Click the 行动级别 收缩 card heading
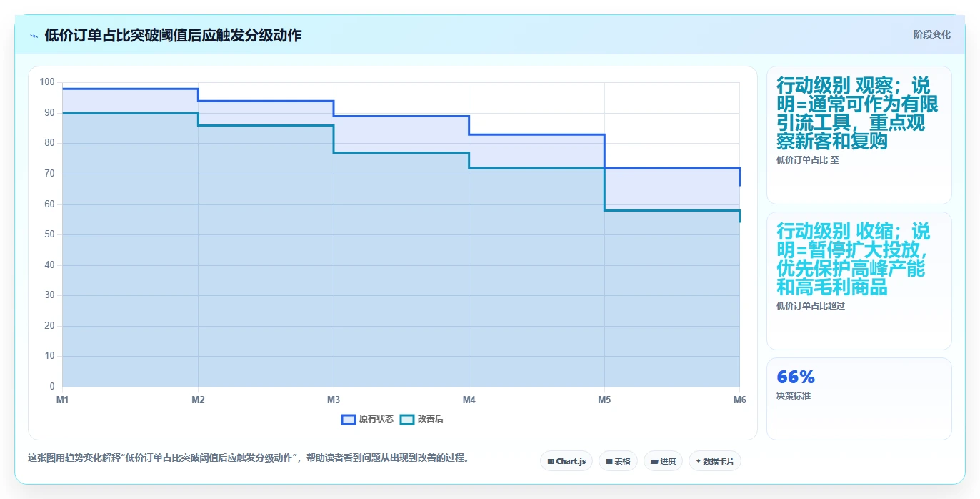Screen dimensions: 980x499 point(854,260)
